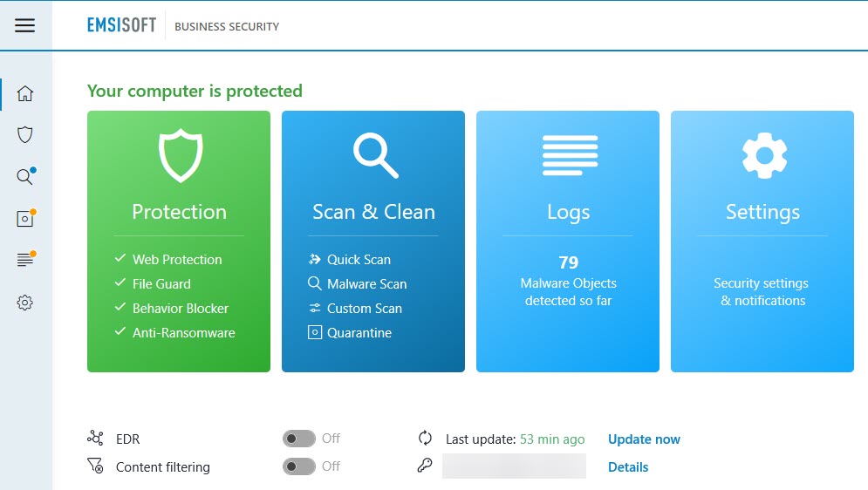Click 'Your computer is protected' status
The width and height of the screenshot is (868, 490).
point(195,91)
